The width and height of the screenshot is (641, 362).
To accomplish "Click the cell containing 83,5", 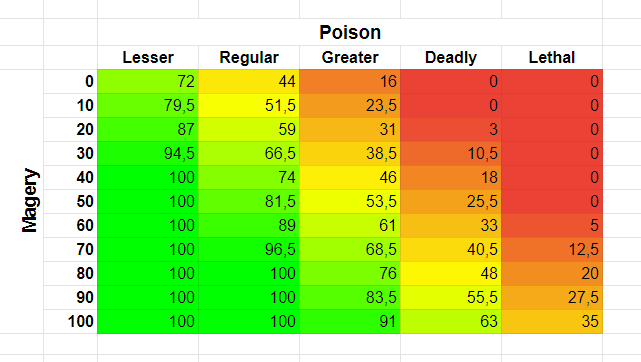I will click(350, 297).
